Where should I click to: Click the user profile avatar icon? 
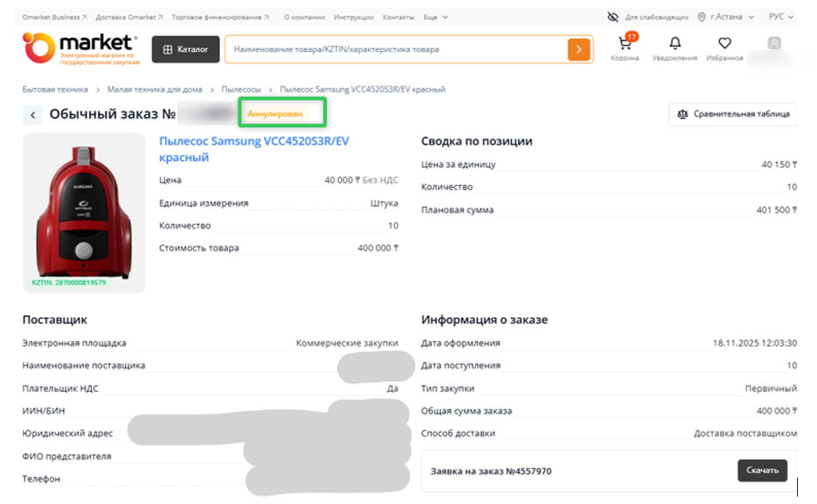[774, 44]
